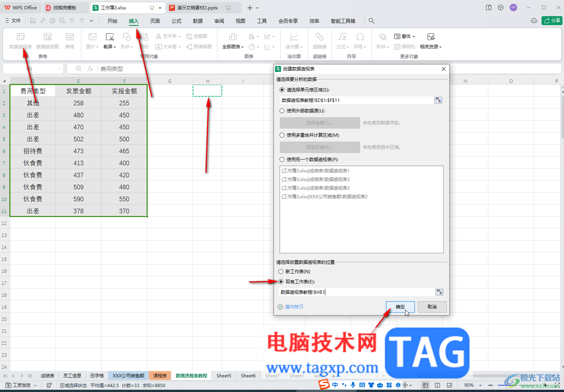The image size is (564, 392).
Task: Select the 新工作表 radio option
Action: pos(281,272)
